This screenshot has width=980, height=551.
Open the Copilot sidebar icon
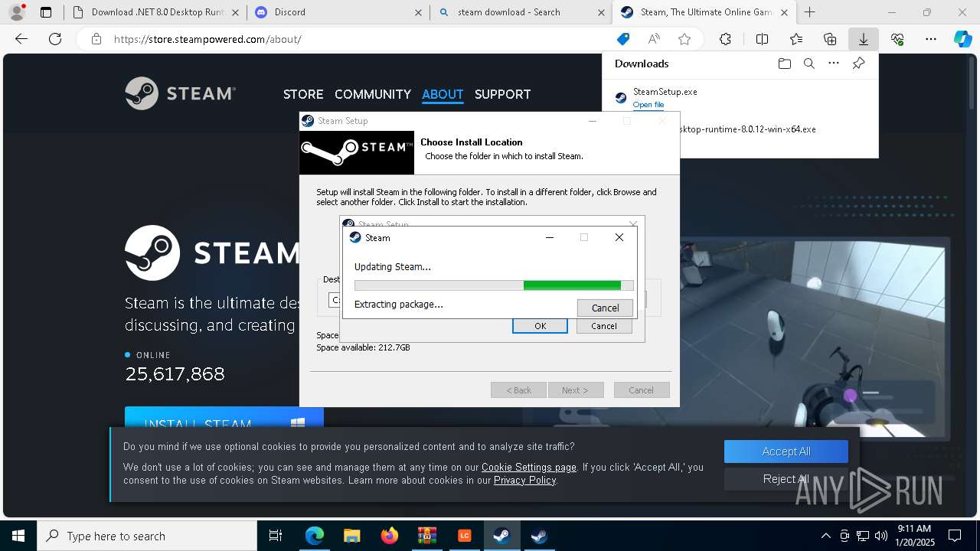(963, 39)
